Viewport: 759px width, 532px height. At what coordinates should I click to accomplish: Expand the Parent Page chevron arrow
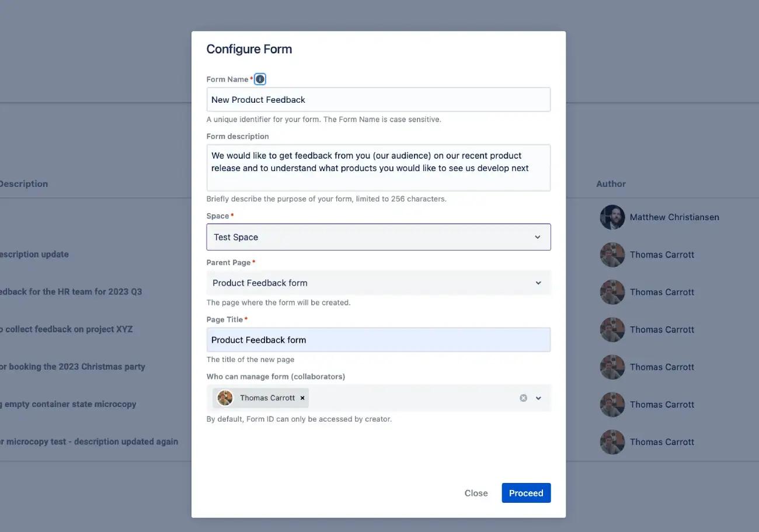coord(538,283)
